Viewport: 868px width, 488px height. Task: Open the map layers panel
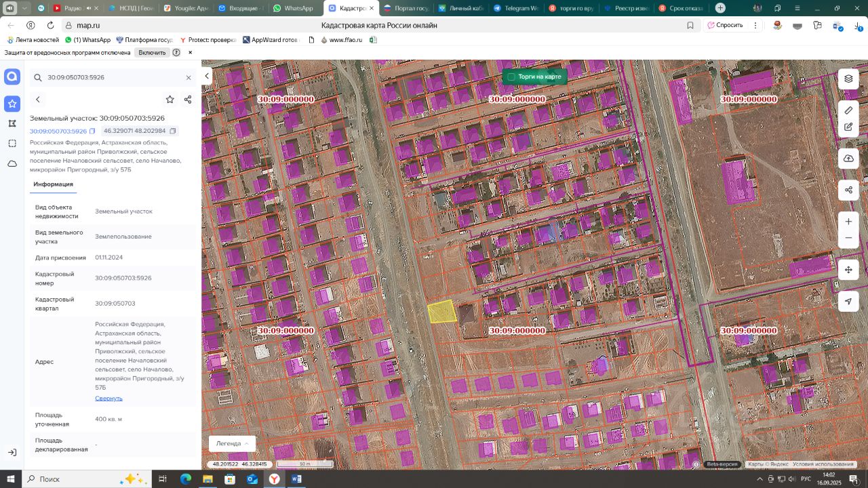(x=848, y=79)
